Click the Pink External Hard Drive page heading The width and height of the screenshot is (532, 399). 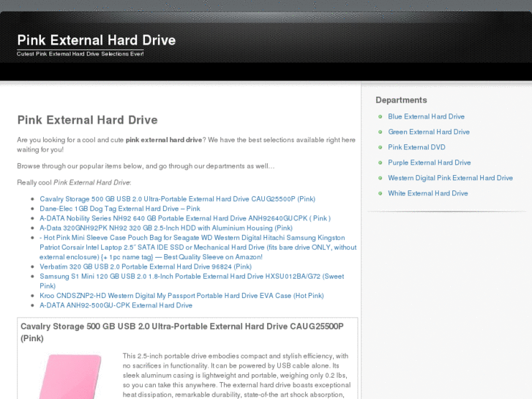click(87, 120)
